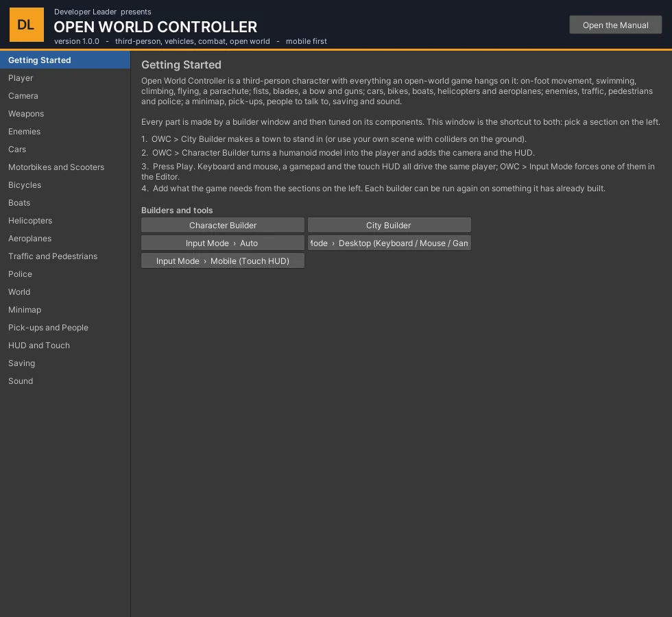Open the Minimap section
Viewport: 672px width, 617px height.
(65, 310)
